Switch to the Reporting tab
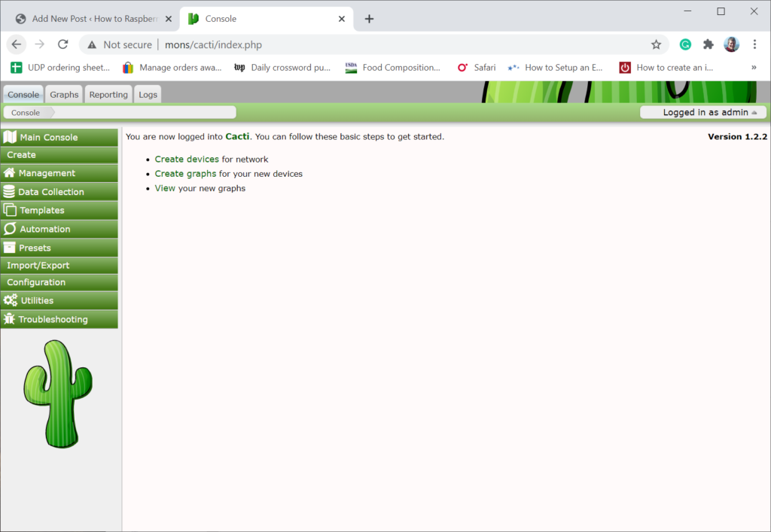 [x=108, y=94]
